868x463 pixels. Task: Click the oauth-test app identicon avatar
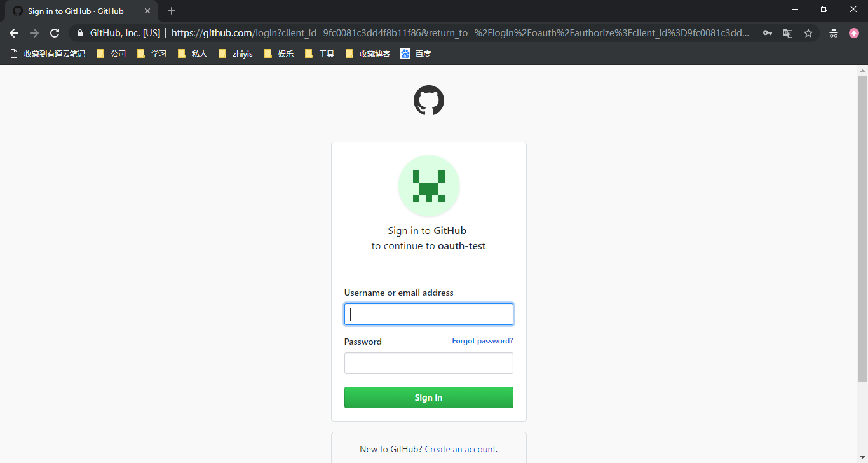point(429,186)
